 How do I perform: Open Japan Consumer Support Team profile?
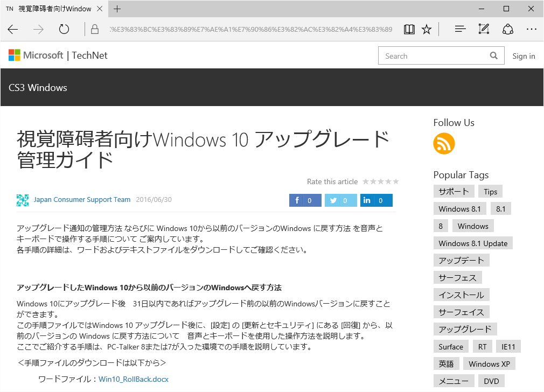tap(82, 199)
